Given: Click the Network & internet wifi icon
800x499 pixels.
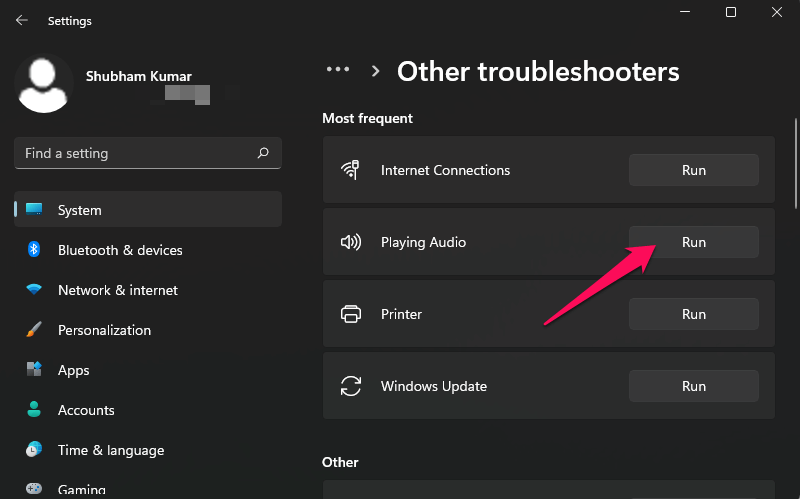Looking at the screenshot, I should 34,290.
